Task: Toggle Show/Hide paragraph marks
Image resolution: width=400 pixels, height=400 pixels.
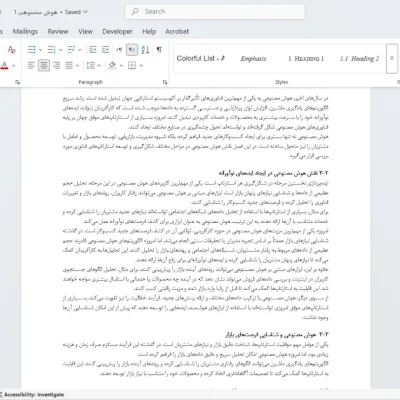Action: coord(159,50)
